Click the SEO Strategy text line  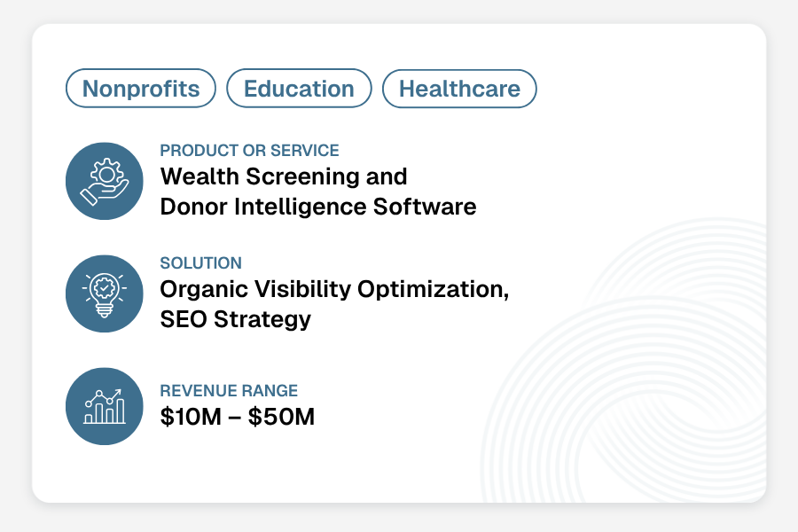click(x=235, y=319)
